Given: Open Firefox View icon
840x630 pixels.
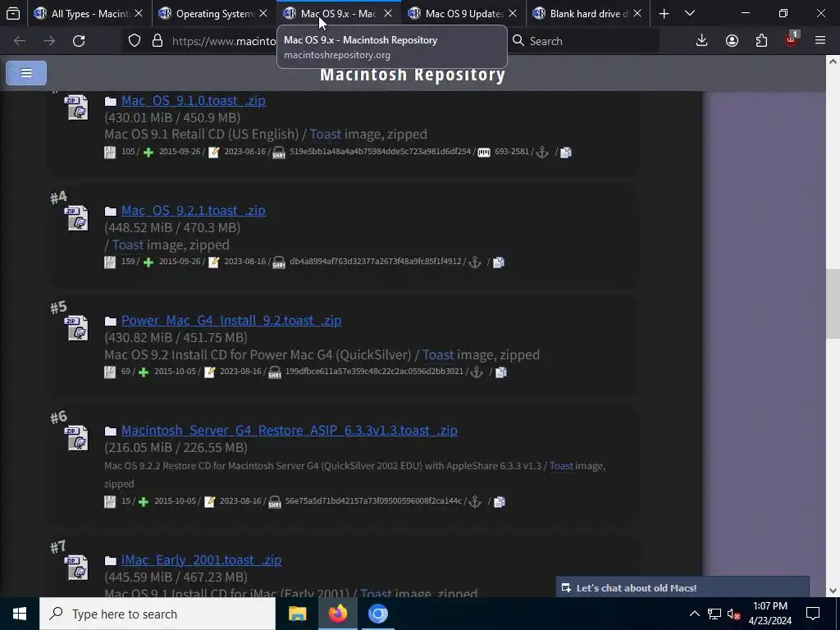Looking at the screenshot, I should (x=13, y=13).
